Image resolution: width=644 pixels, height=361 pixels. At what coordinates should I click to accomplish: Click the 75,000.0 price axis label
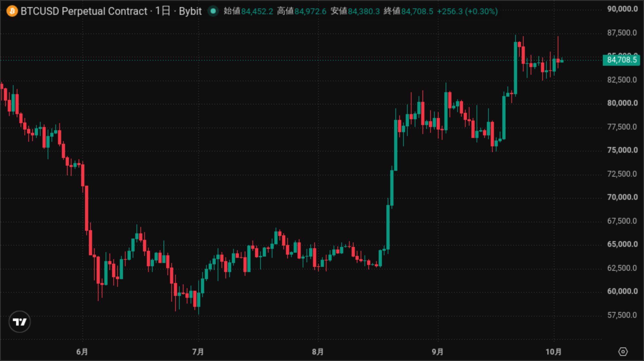pyautogui.click(x=622, y=150)
